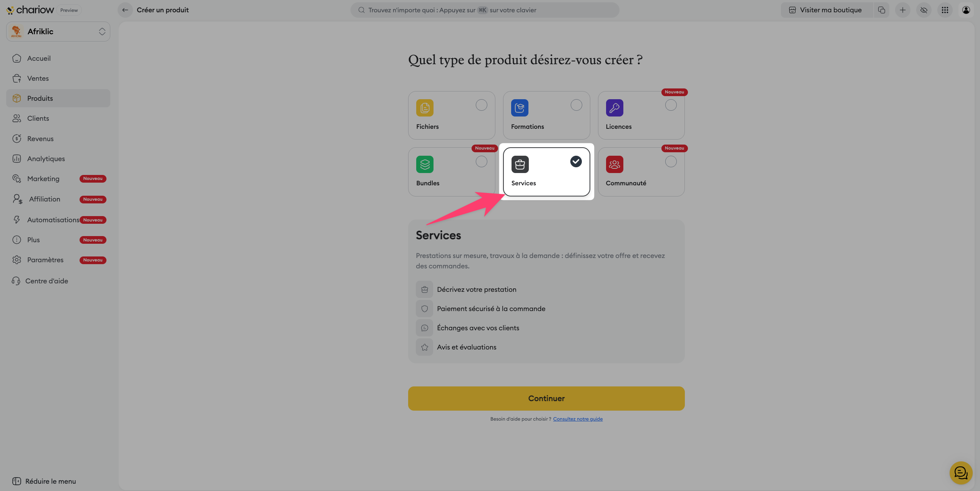Screen dimensions: 980x491
Task: Click the plus icon in top bar
Action: coord(903,10)
